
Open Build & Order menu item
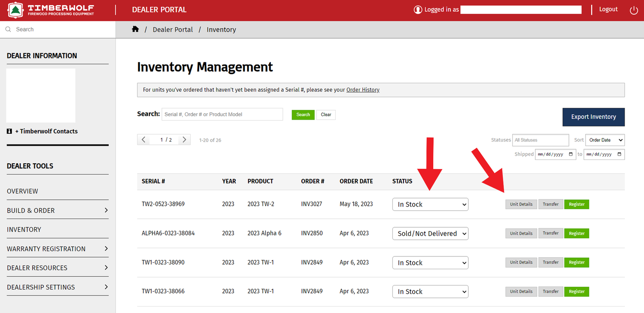click(31, 211)
